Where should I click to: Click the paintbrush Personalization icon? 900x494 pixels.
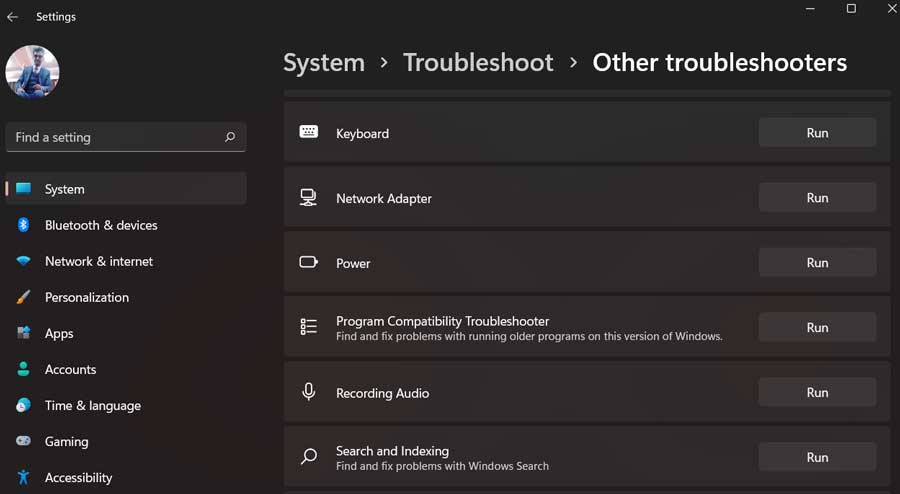(x=24, y=297)
